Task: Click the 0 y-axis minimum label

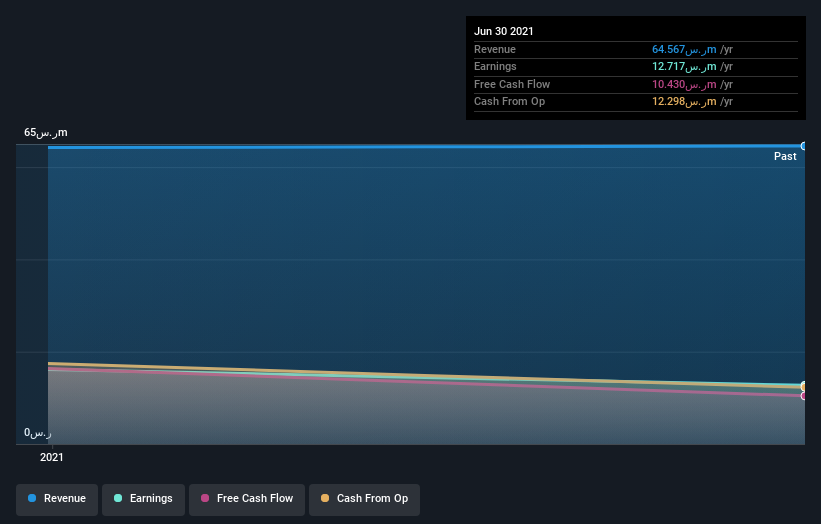Action: click(38, 432)
